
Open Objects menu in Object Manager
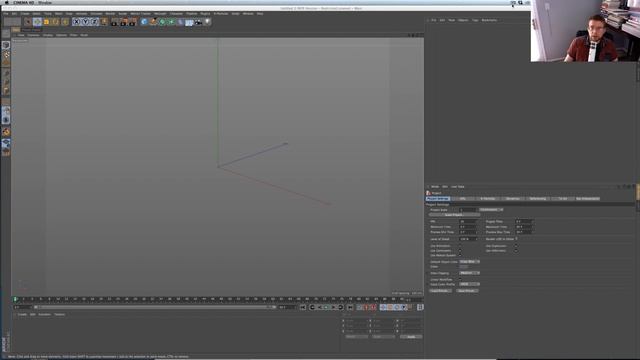(463, 20)
